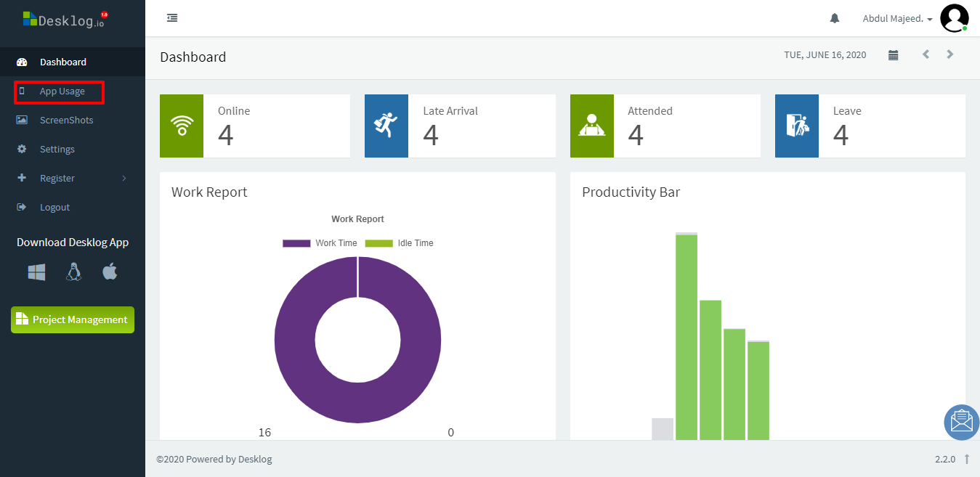Click the Online Wi-Fi status icon
Screen dimensions: 980x477
(181, 126)
